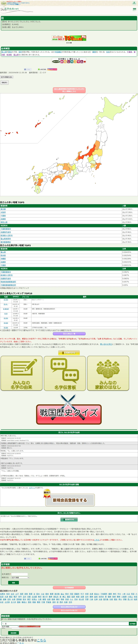Open 千葉県香取郡東庄町 link

coord(8,285)
